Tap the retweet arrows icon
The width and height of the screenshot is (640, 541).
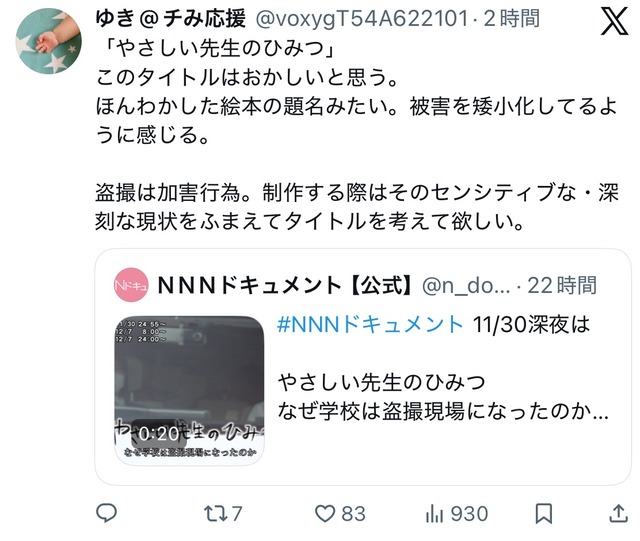coord(216,513)
